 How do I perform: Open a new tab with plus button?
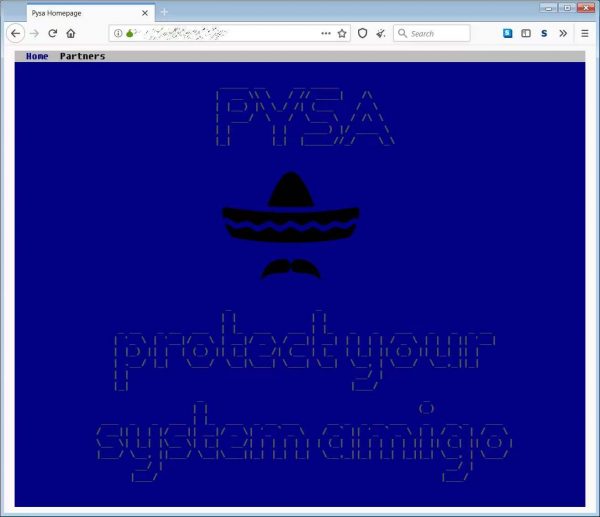point(164,12)
